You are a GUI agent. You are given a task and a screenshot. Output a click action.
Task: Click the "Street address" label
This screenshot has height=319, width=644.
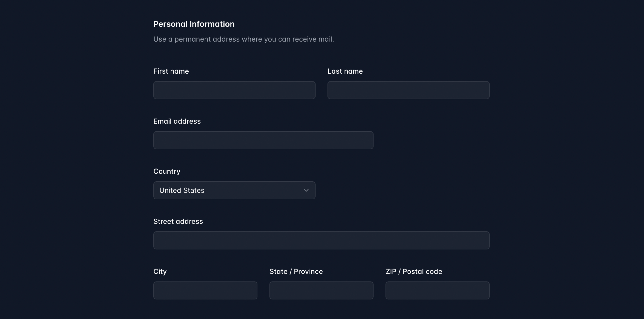(x=178, y=221)
